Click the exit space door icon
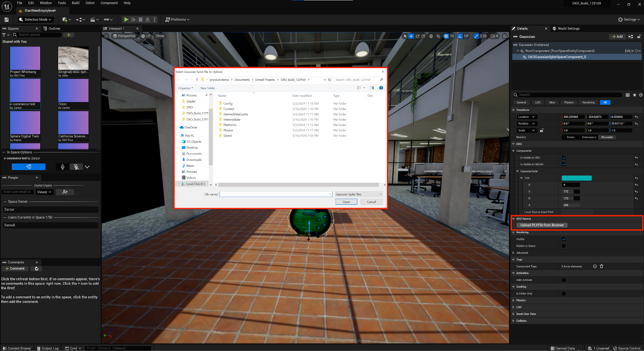 pos(29,167)
